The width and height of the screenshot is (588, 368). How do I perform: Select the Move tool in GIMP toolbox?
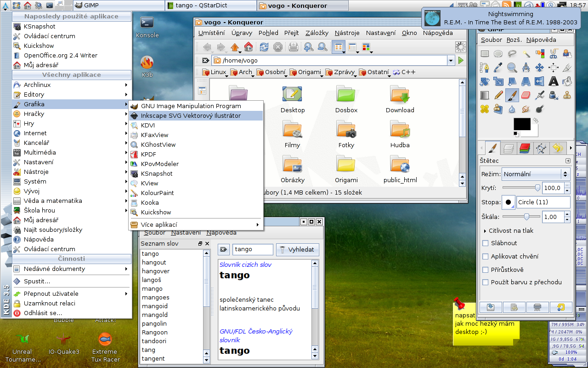(x=540, y=68)
